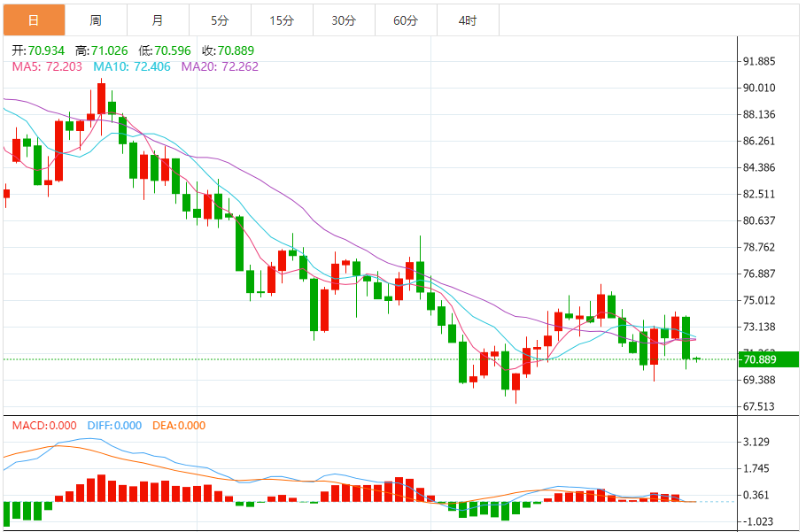The height and width of the screenshot is (532, 806).
Task: Click the 0.361 MACD axis label
Action: (x=756, y=496)
